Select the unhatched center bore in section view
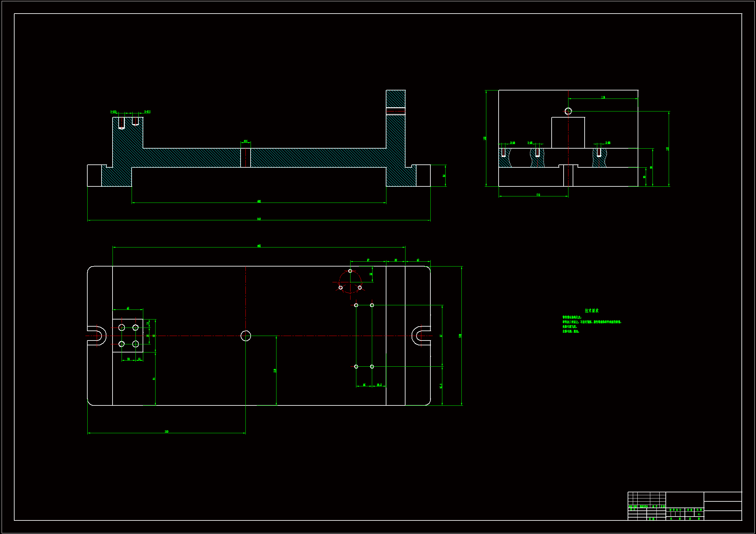The height and width of the screenshot is (534, 756). pyautogui.click(x=246, y=158)
